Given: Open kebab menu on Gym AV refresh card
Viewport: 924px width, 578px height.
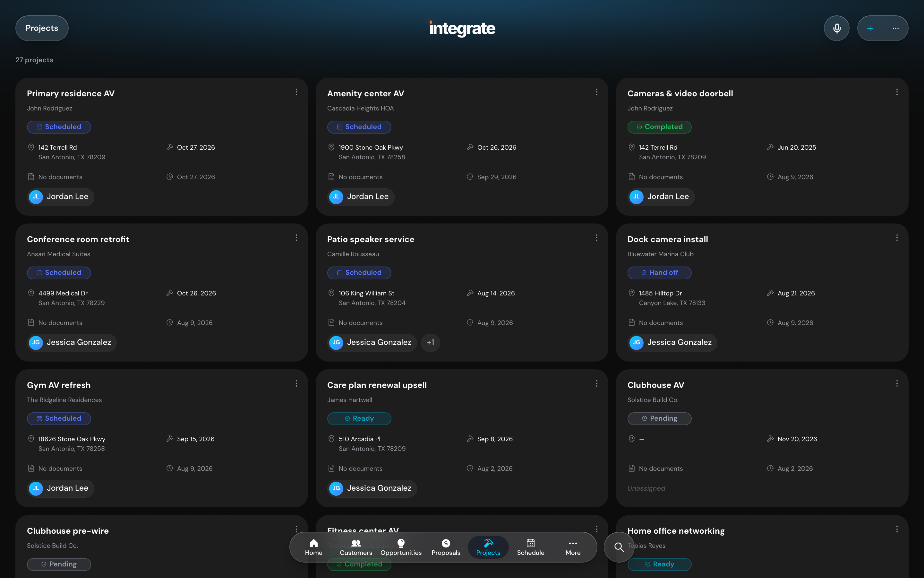Looking at the screenshot, I should click(296, 383).
